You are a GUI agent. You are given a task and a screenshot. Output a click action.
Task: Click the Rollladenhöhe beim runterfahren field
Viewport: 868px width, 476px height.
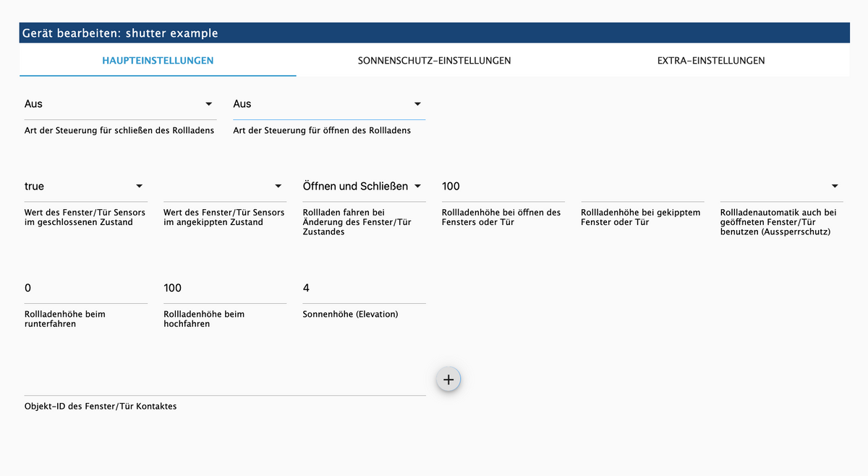[x=85, y=289]
